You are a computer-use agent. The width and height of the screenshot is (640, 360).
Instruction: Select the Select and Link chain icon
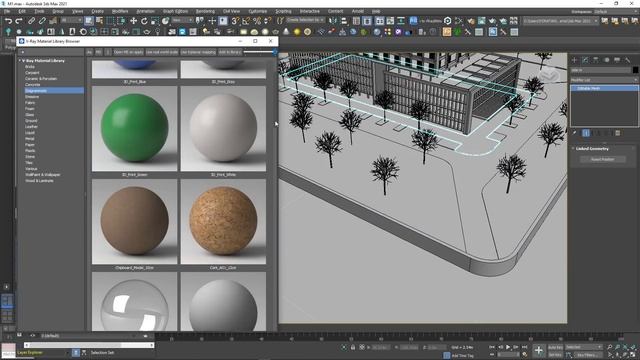click(31, 21)
